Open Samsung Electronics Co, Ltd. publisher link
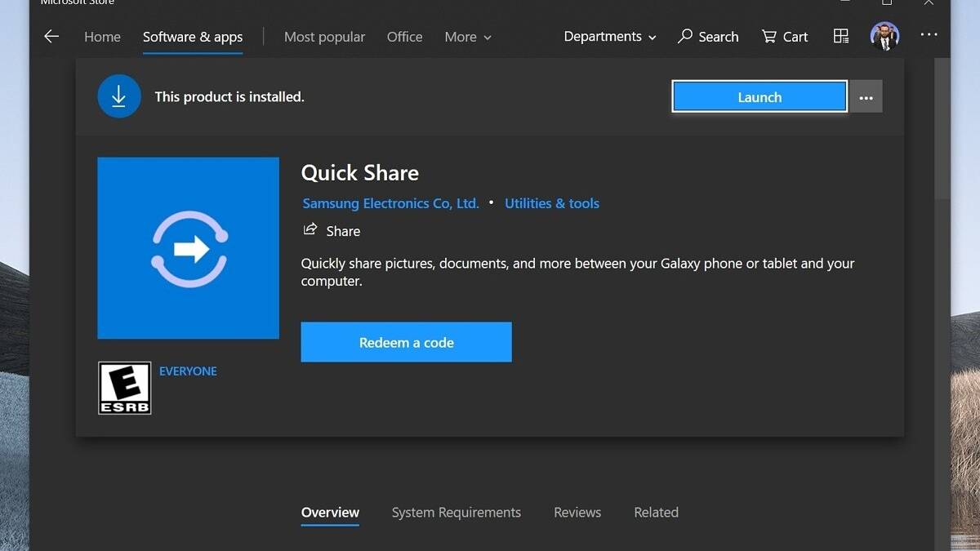Image resolution: width=980 pixels, height=551 pixels. [390, 203]
